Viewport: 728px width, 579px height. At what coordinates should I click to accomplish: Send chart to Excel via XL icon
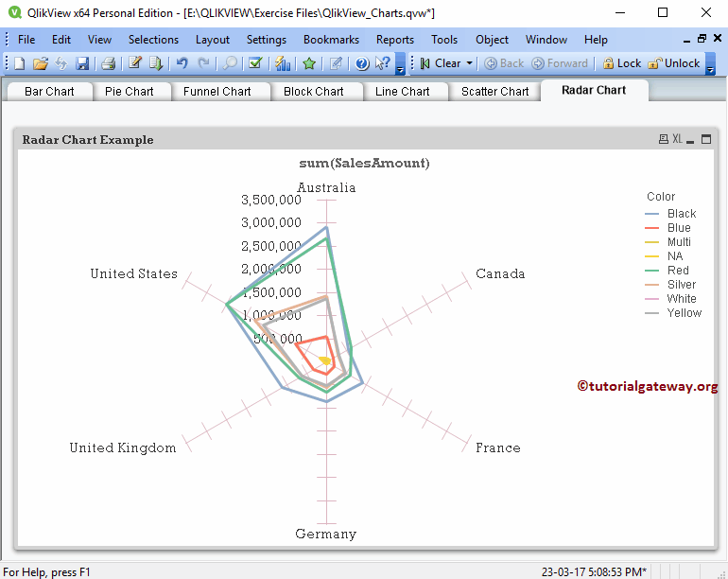[x=677, y=139]
